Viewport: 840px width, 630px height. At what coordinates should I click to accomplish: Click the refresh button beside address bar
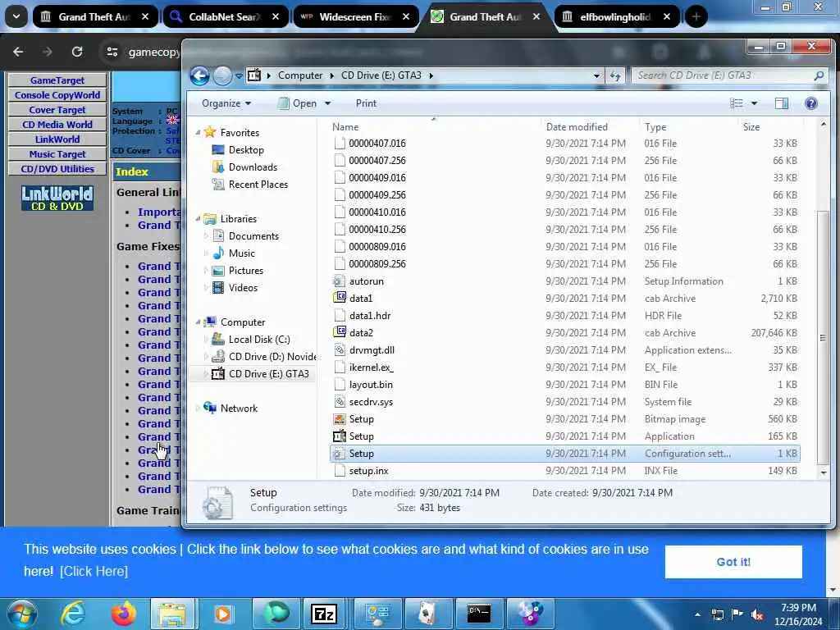point(615,75)
